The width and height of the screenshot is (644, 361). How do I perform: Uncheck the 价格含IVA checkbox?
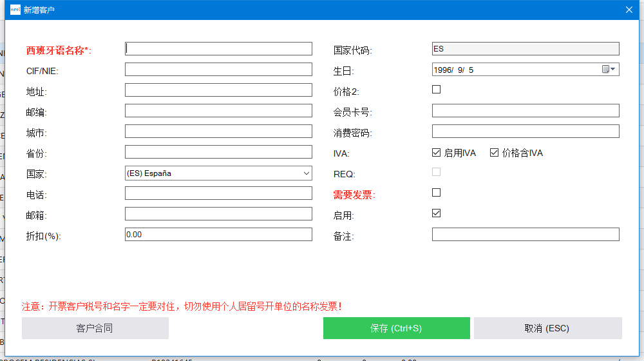point(494,153)
